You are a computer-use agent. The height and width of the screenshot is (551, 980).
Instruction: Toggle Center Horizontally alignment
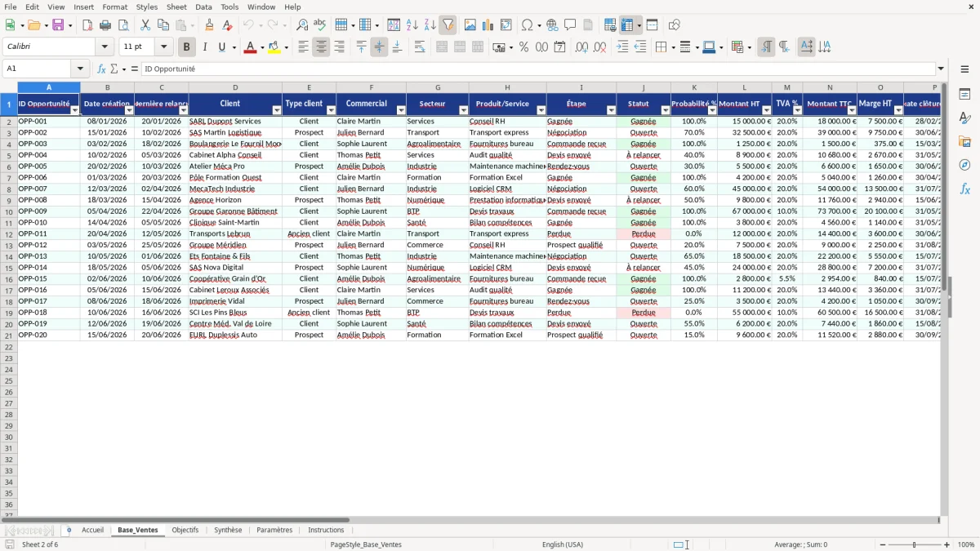click(x=321, y=47)
